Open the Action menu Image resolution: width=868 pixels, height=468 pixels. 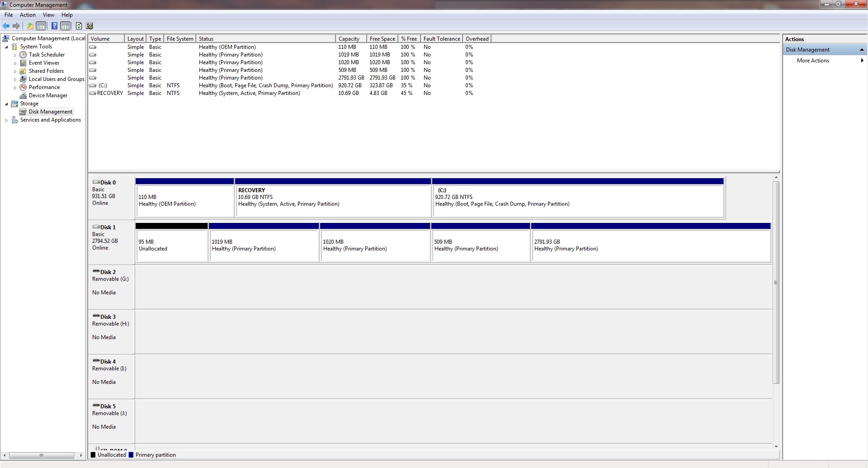coord(28,15)
